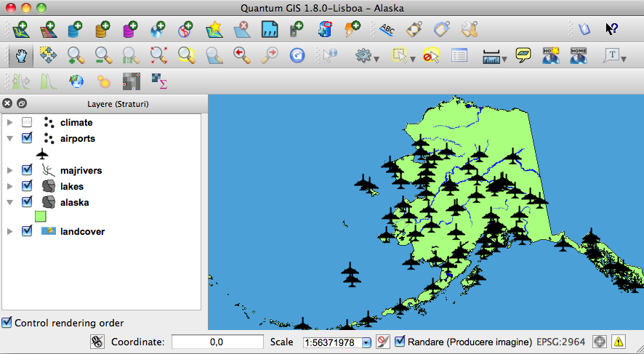The image size is (644, 354).
Task: Open the Scale combo box dropdown
Action: pyautogui.click(x=366, y=342)
